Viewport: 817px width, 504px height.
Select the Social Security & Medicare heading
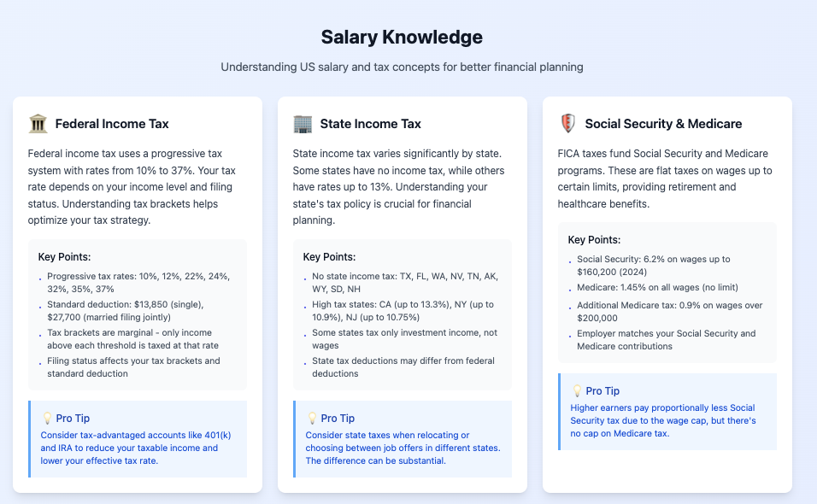click(x=663, y=124)
